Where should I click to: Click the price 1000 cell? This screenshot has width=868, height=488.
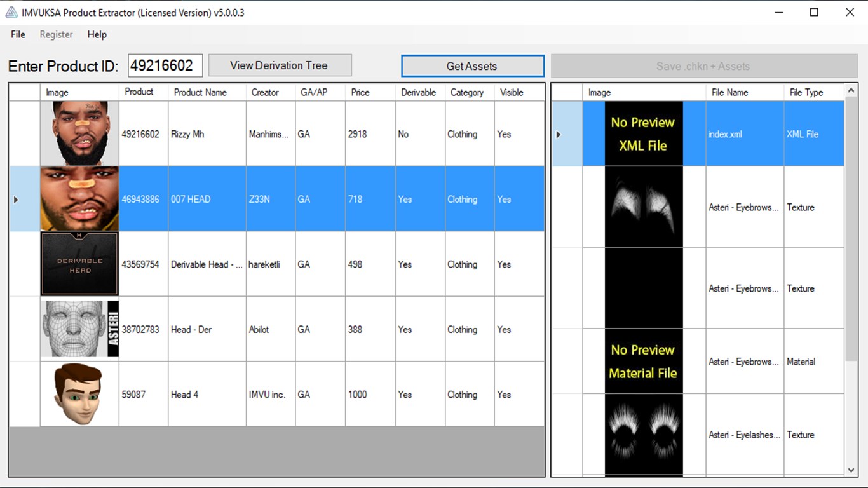click(370, 395)
